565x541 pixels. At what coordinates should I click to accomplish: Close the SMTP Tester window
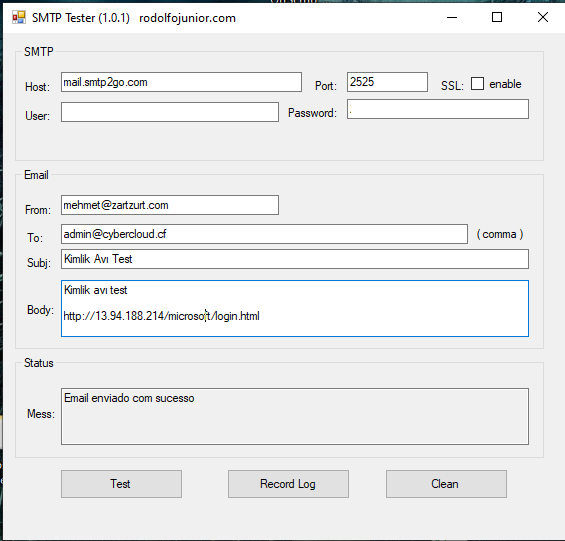(543, 17)
